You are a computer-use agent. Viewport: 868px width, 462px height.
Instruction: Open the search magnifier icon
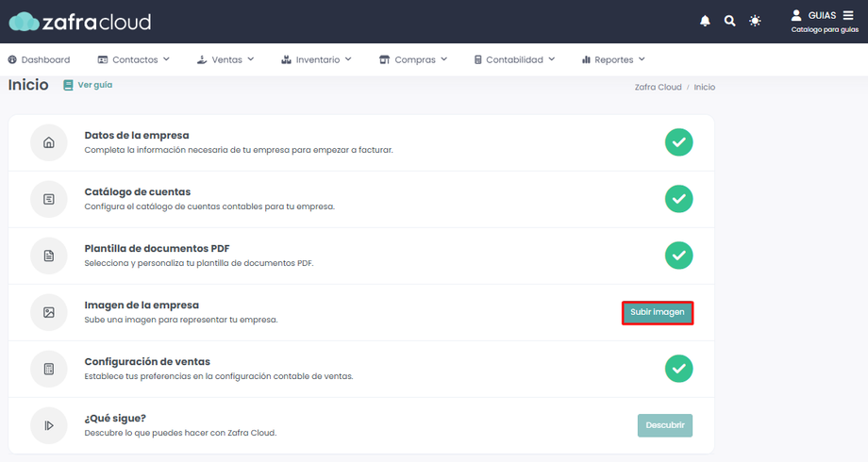click(x=729, y=21)
